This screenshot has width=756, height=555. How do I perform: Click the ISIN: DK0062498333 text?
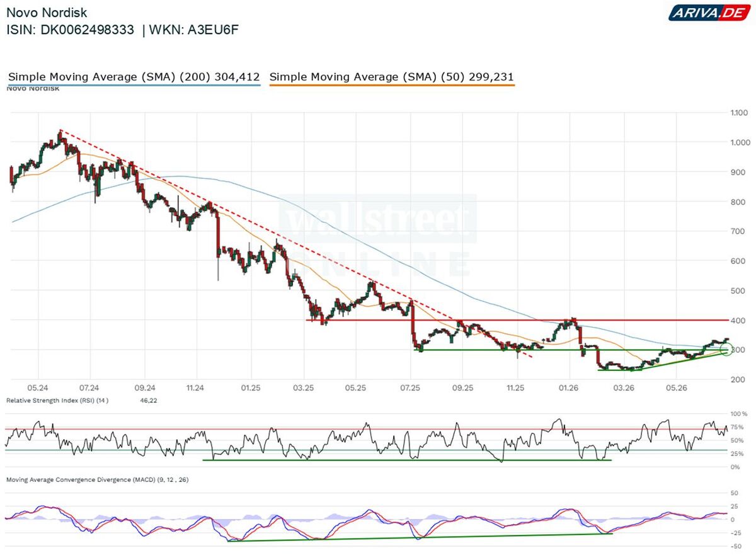[70, 30]
